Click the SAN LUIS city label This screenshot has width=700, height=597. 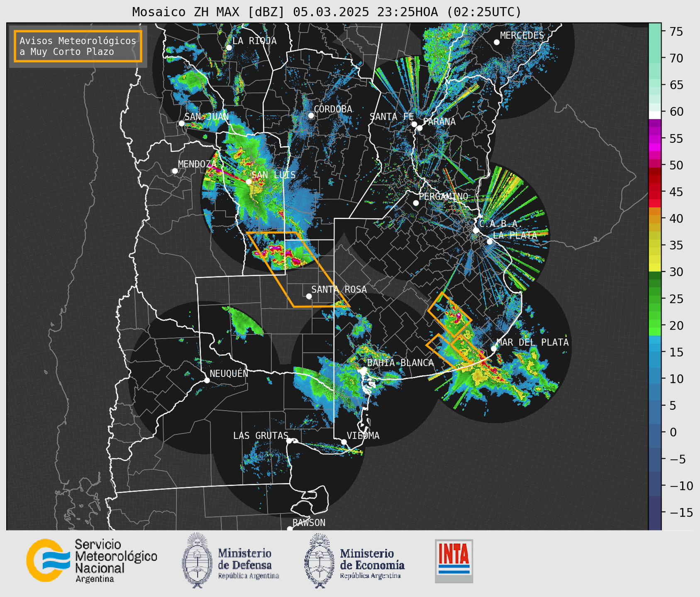click(x=274, y=175)
